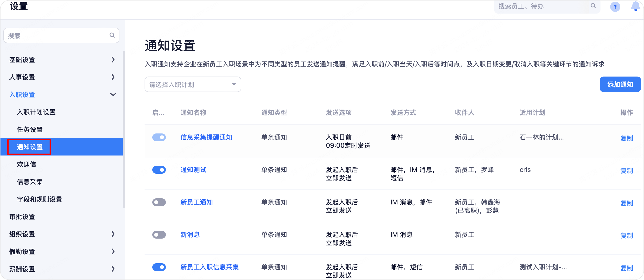The width and height of the screenshot is (644, 280).
Task: Expand the 人事设置 chevron
Action: (x=113, y=77)
